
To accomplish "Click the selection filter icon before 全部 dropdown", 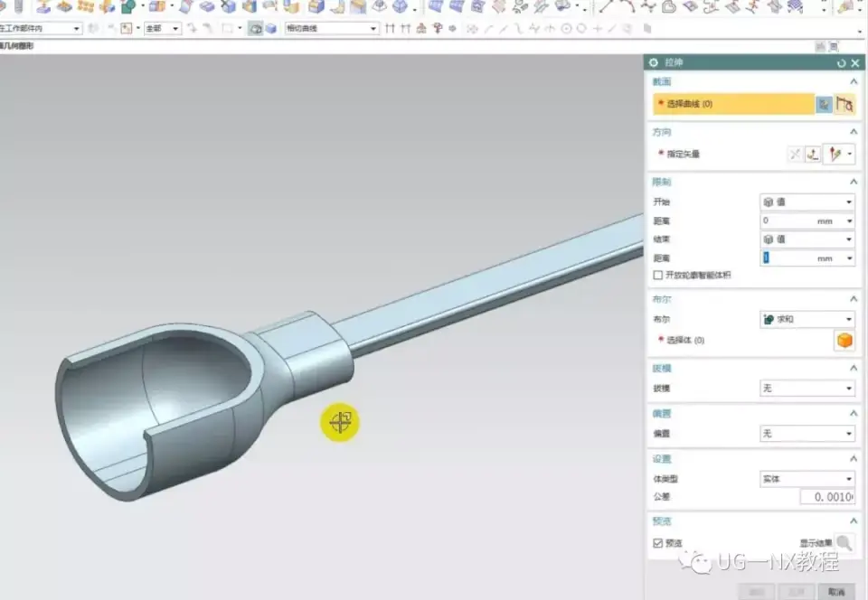I will pyautogui.click(x=127, y=28).
